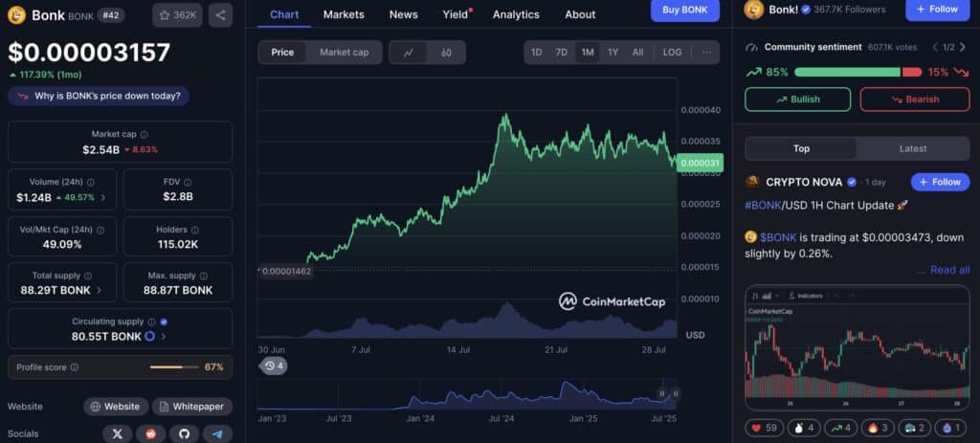
Task: Follow the Bonk! community account
Action: point(938,10)
